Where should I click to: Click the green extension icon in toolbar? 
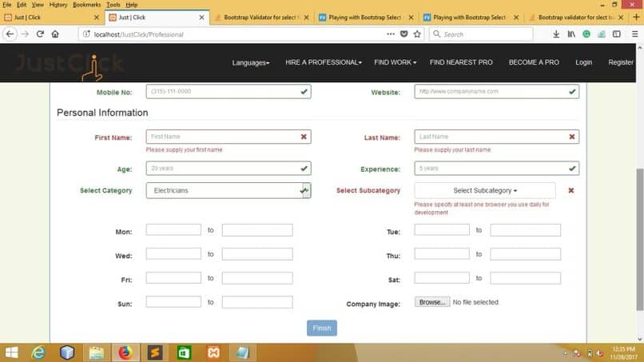click(x=586, y=34)
